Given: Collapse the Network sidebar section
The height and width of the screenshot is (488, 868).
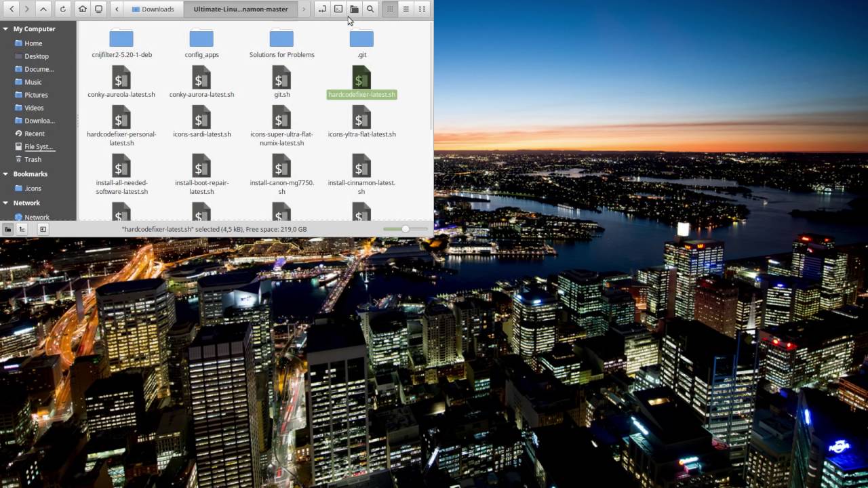Looking at the screenshot, I should click(x=6, y=203).
